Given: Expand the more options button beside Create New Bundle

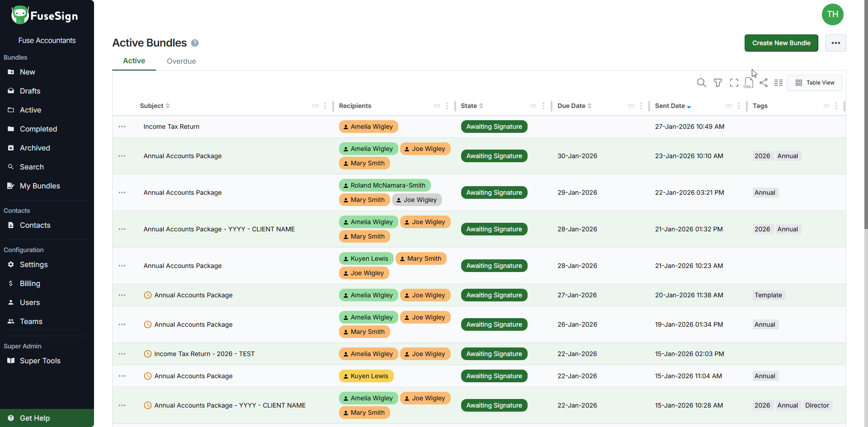Looking at the screenshot, I should tap(835, 43).
